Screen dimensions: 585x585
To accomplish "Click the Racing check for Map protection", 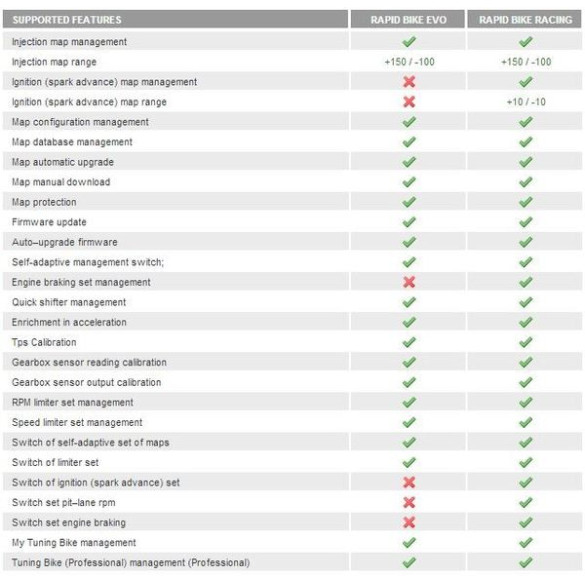I will pos(525,202).
